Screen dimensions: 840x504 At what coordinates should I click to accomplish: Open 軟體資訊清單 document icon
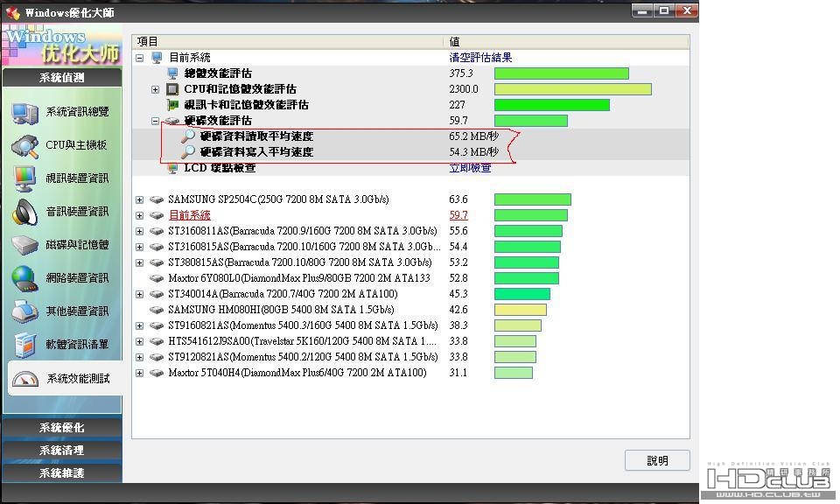(24, 345)
